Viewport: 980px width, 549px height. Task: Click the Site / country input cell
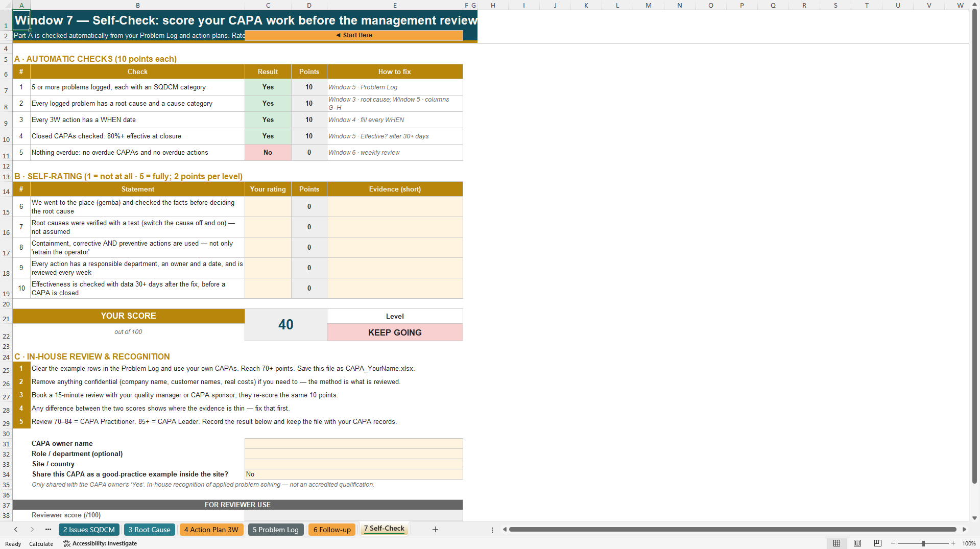(x=354, y=464)
